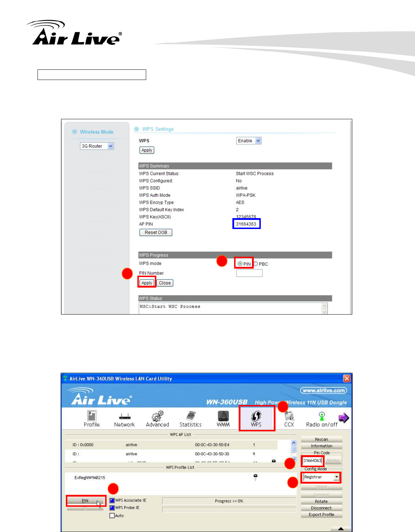The height and width of the screenshot is (532, 415).
Task: Select the PIN radio button for WPS mode
Action: [240, 264]
